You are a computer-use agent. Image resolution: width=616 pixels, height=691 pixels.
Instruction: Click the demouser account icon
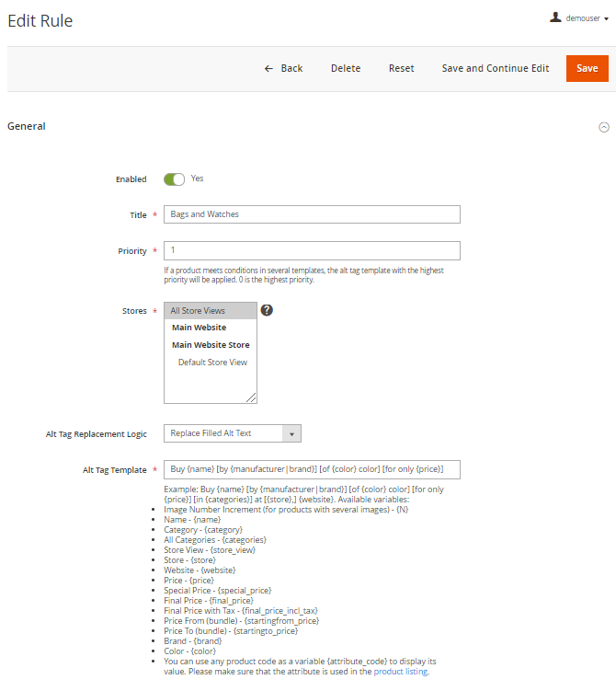click(x=555, y=17)
